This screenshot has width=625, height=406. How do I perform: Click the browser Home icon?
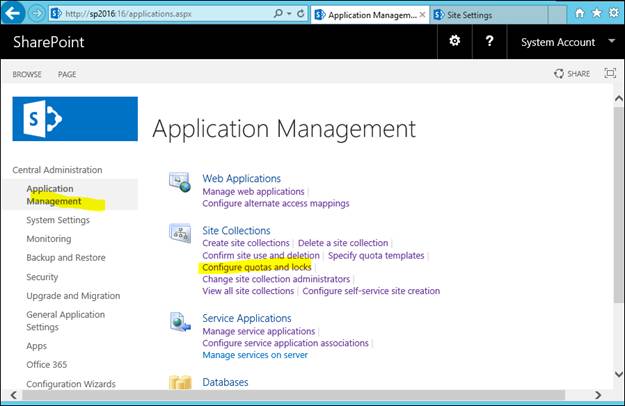coord(580,14)
